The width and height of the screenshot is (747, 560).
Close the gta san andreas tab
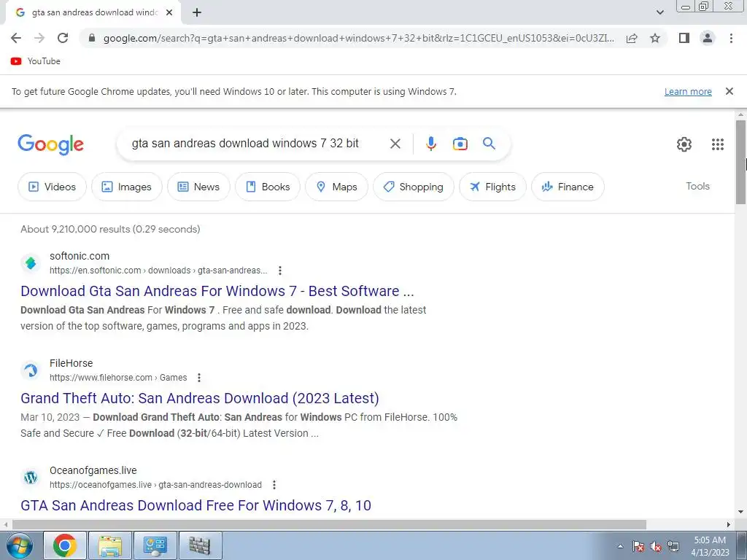[x=169, y=13]
